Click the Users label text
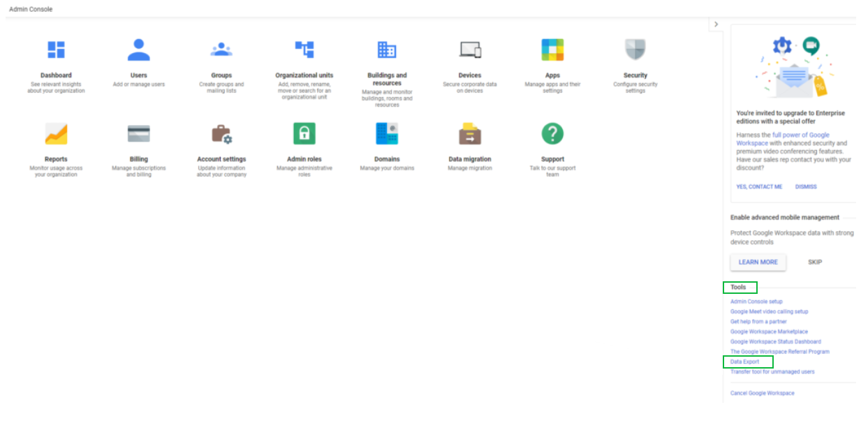 [138, 75]
